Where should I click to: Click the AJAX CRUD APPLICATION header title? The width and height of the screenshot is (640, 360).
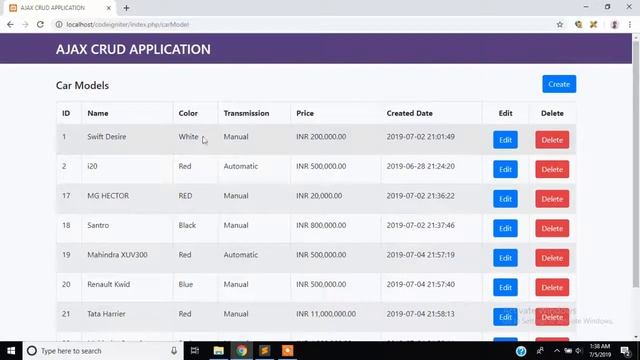pos(133,49)
